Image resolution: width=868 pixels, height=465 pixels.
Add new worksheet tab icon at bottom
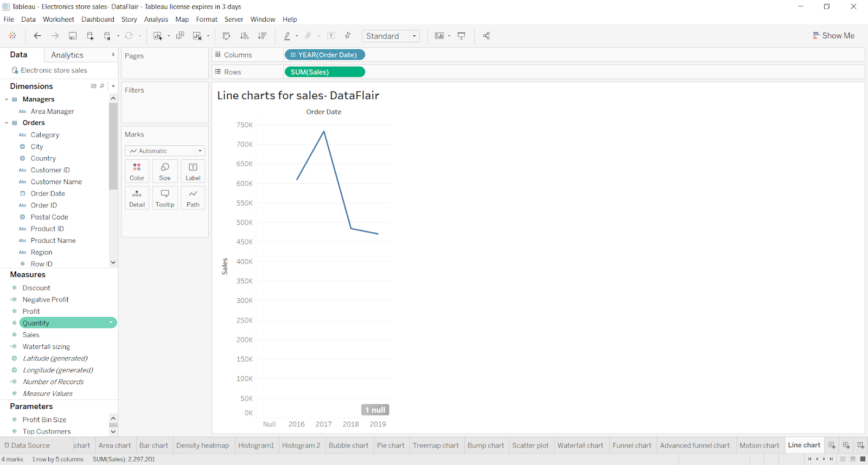[832, 445]
